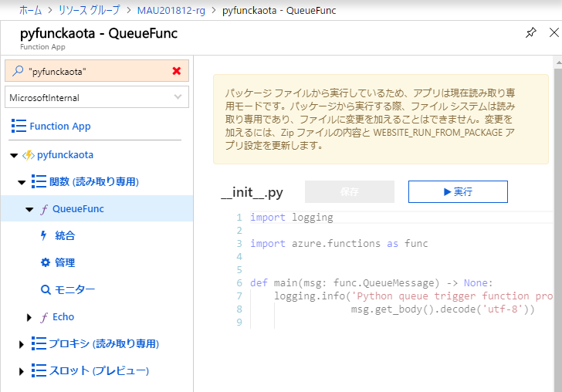Open プロキシ (読み取り専用) item
This screenshot has height=392, width=562.
(104, 343)
